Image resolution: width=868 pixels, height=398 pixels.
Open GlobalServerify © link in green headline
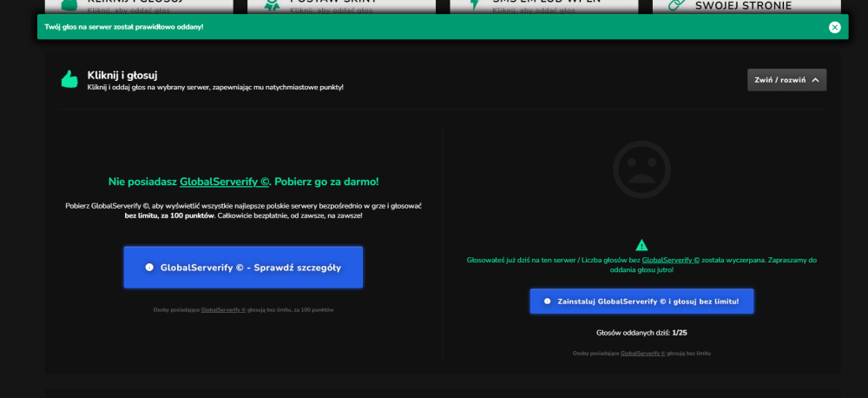pyautogui.click(x=224, y=182)
